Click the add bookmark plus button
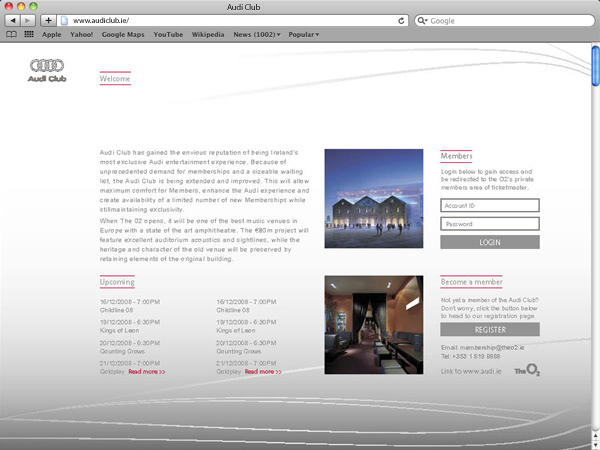The height and width of the screenshot is (450, 600). 48,20
